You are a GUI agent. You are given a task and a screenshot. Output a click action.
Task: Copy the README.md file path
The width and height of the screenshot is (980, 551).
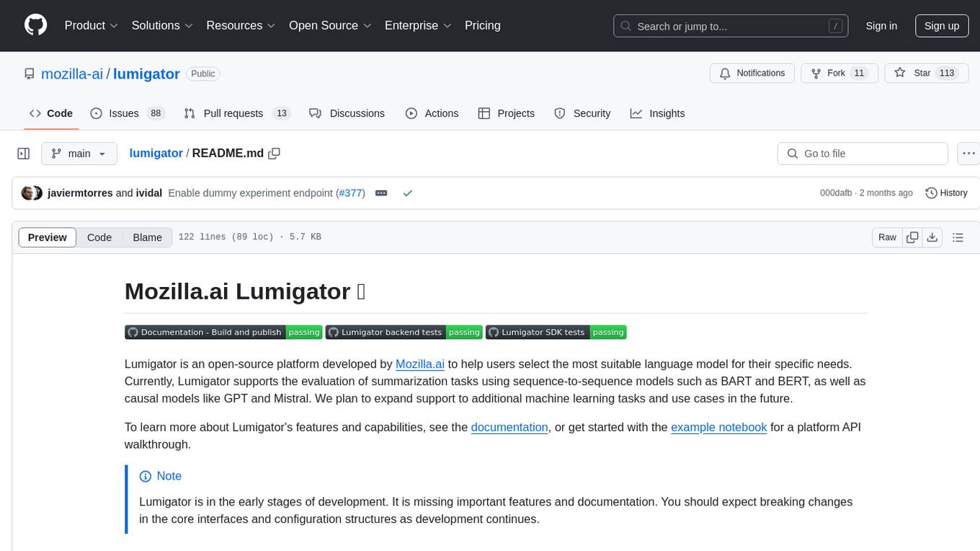[274, 154]
